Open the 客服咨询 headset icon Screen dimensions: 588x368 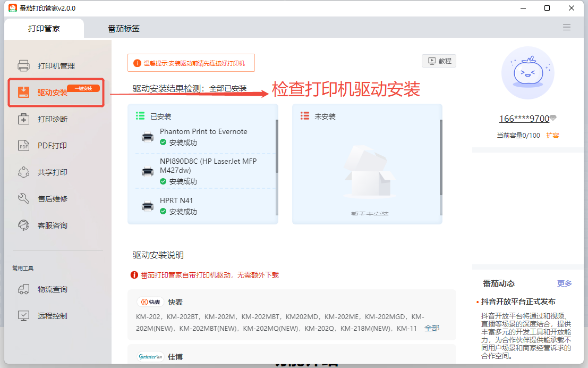[23, 225]
